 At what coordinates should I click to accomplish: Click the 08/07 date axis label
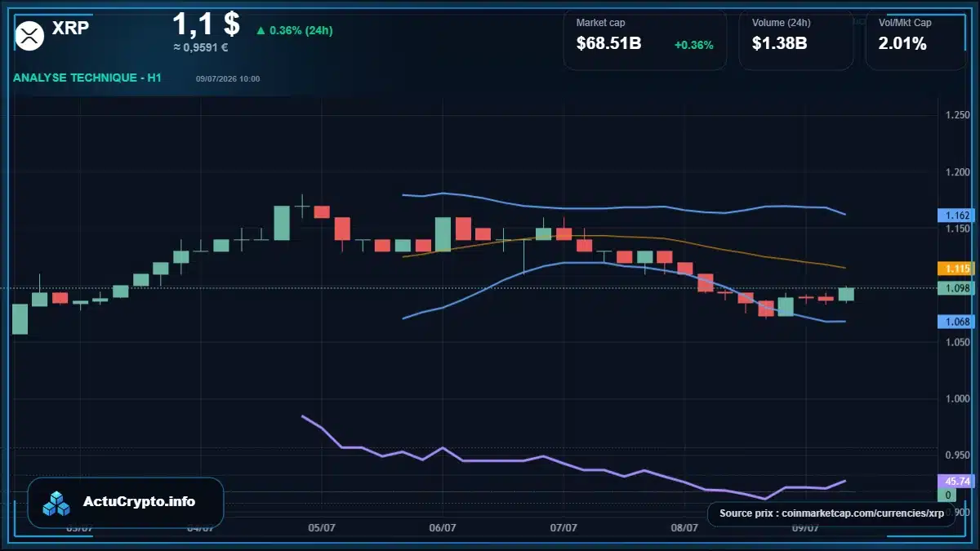[684, 528]
